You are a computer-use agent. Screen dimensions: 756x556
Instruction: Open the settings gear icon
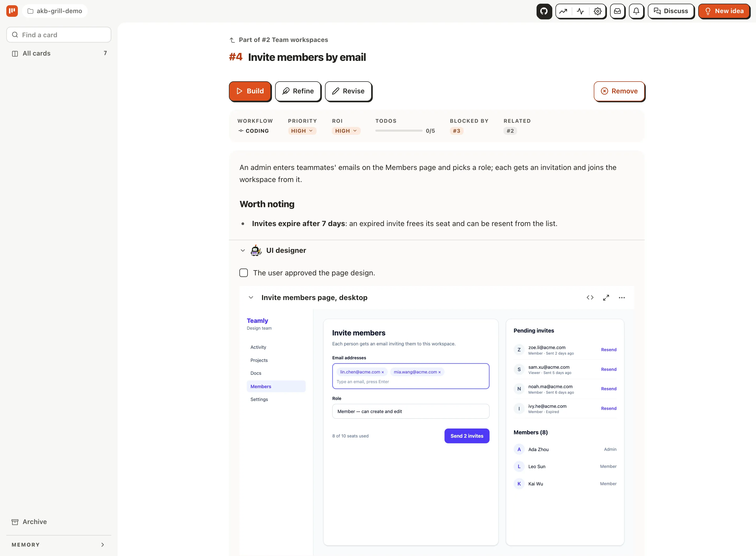click(598, 11)
